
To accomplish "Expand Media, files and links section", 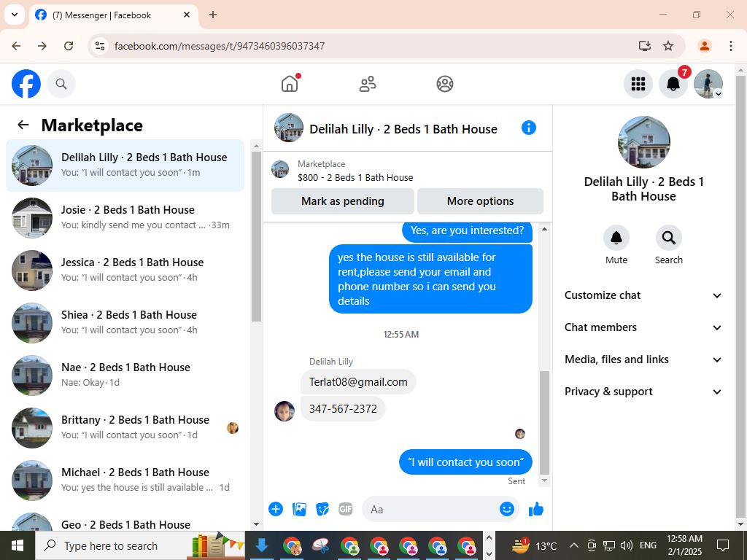I will pyautogui.click(x=643, y=359).
